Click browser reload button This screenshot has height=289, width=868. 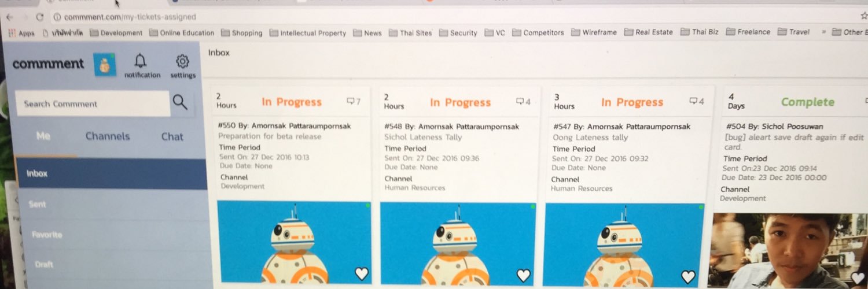[40, 17]
